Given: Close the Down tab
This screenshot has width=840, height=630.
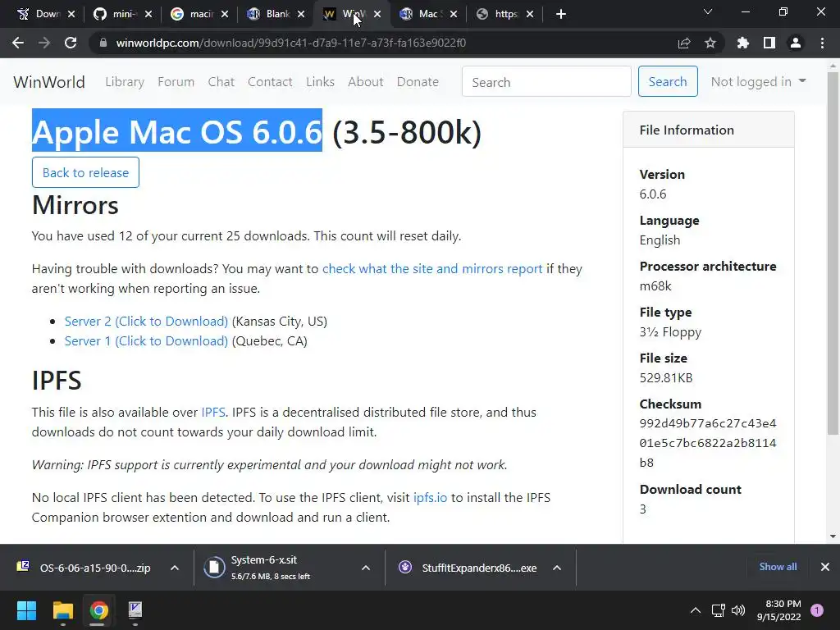Looking at the screenshot, I should point(72,14).
